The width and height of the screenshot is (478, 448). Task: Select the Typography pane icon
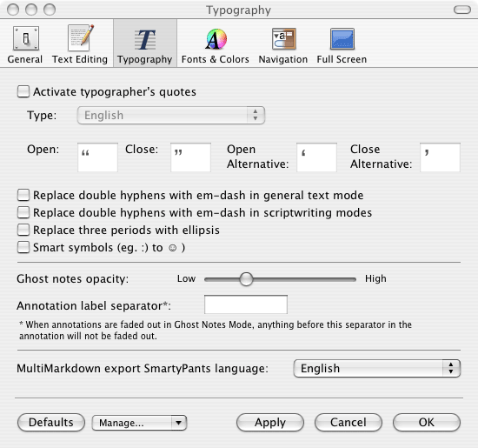[x=145, y=40]
